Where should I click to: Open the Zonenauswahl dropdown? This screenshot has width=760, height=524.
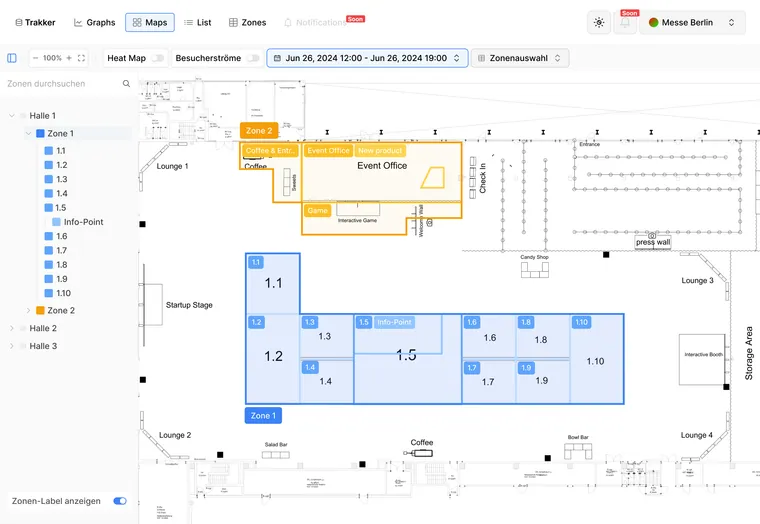520,58
